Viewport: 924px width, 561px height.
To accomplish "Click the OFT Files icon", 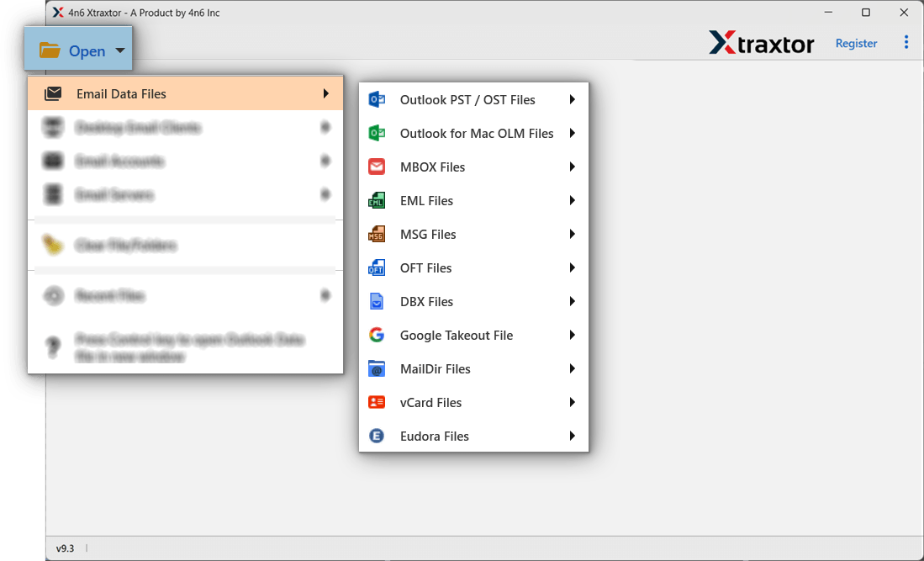I will coord(377,267).
